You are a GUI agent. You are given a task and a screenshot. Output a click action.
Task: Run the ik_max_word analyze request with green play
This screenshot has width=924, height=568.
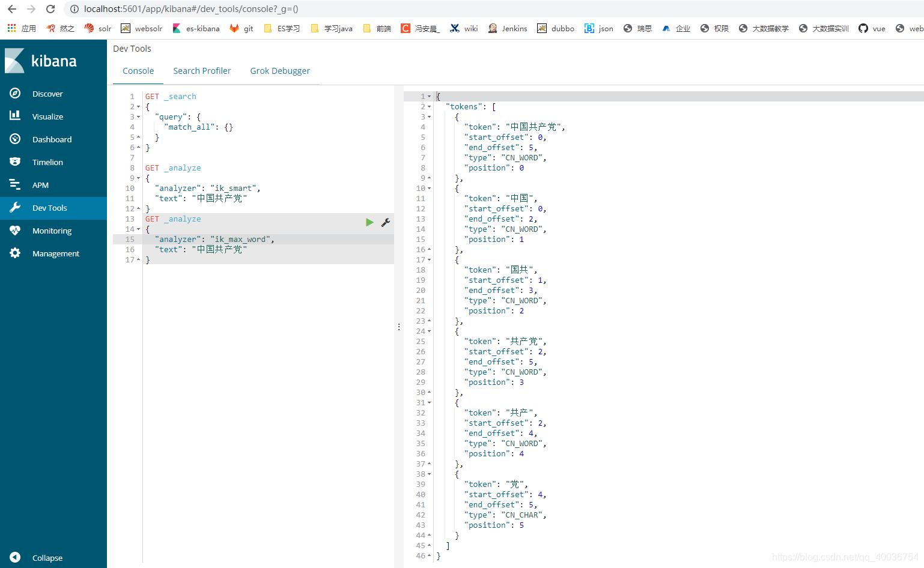coord(369,222)
